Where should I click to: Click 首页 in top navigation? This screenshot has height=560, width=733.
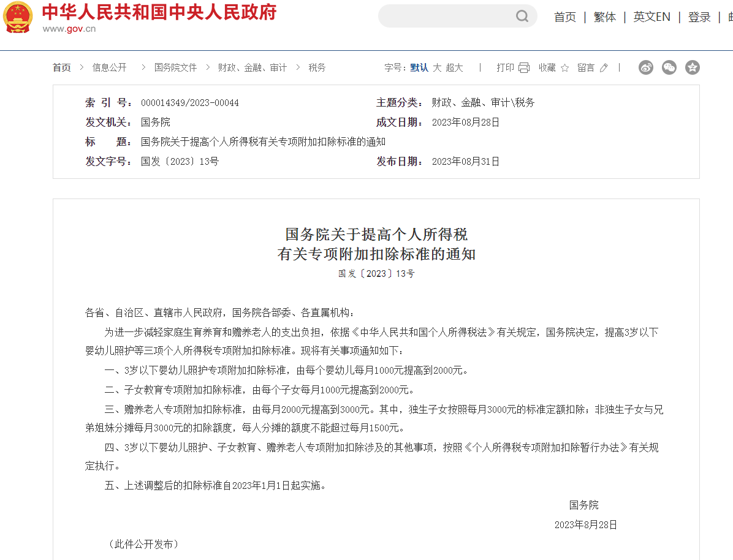[x=565, y=17]
